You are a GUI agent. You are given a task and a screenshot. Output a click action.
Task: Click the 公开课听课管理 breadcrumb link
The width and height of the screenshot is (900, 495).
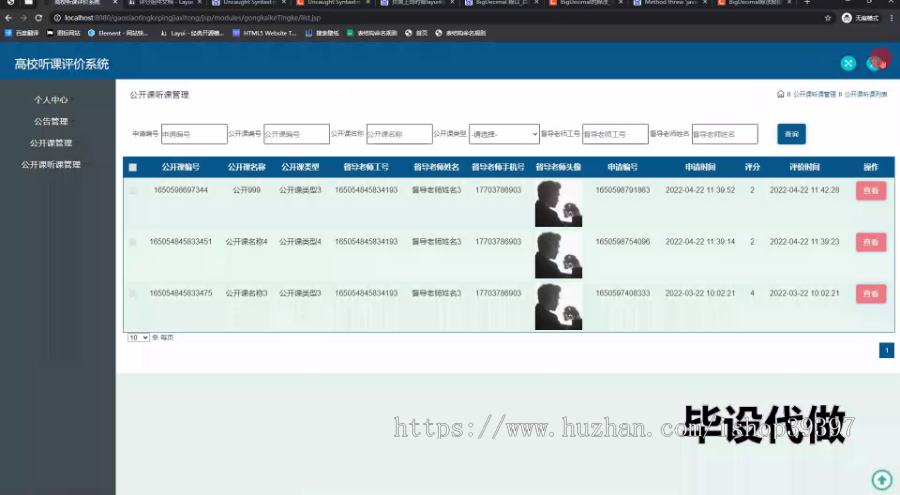(814, 94)
